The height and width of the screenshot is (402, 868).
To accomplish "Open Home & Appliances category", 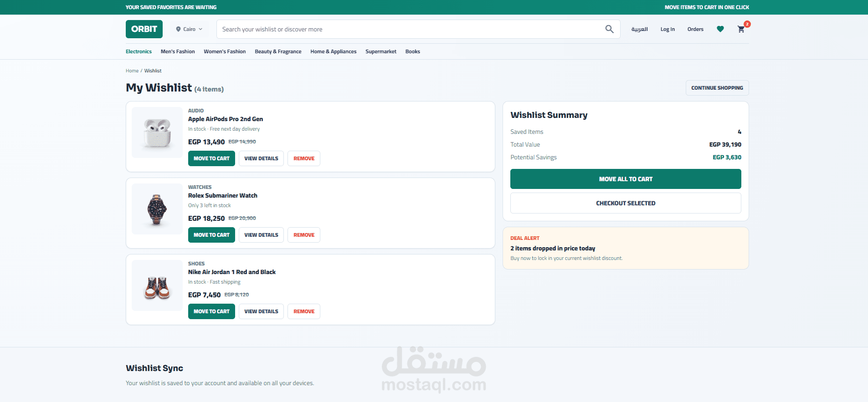I will tap(334, 51).
